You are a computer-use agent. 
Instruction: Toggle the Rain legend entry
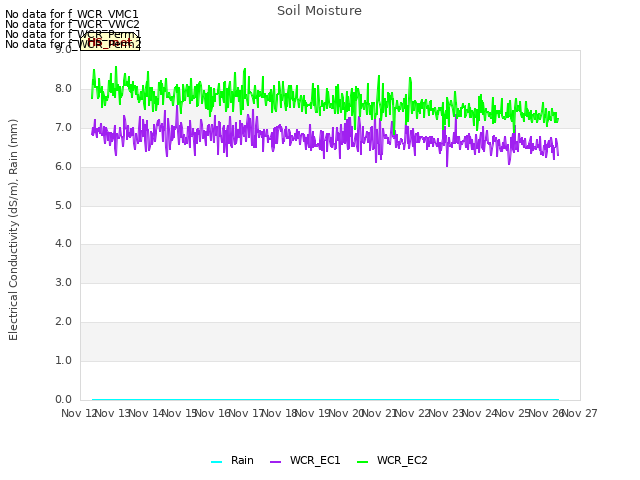pyautogui.click(x=232, y=461)
